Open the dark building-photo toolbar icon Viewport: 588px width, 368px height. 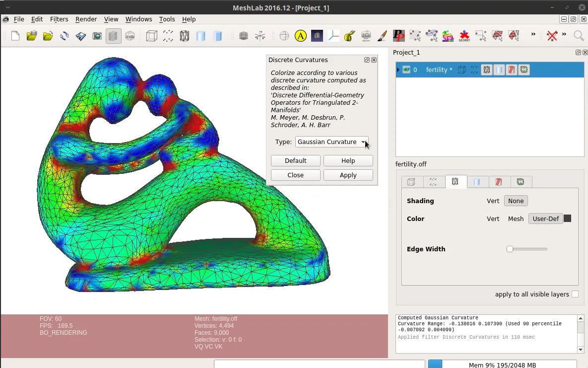pos(317,36)
